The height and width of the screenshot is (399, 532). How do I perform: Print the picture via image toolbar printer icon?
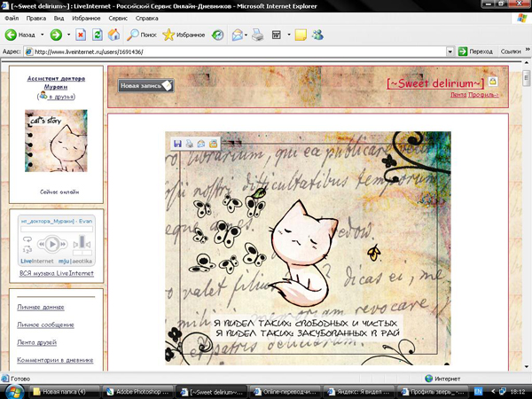pos(190,144)
